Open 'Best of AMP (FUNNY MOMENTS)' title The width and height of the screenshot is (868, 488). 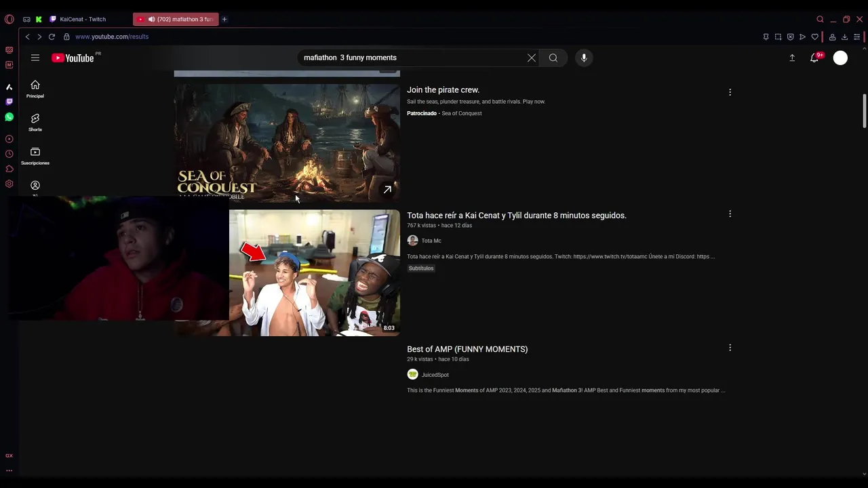467,349
